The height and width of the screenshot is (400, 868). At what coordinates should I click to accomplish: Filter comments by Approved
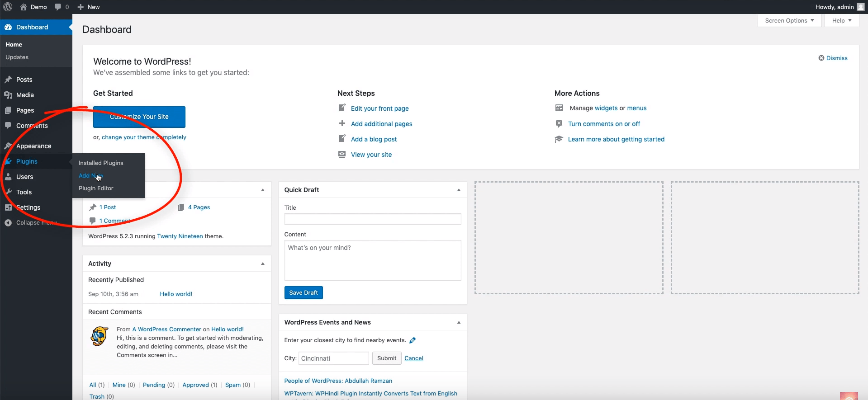[195, 385]
